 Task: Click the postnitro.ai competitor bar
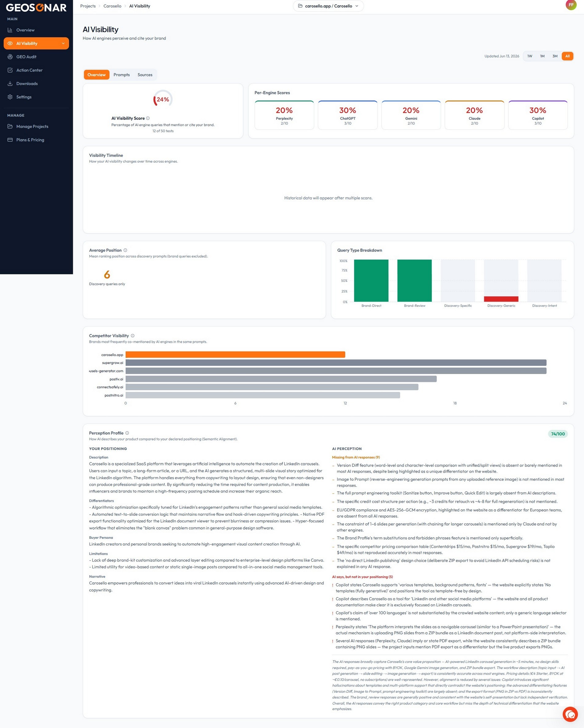click(263, 395)
